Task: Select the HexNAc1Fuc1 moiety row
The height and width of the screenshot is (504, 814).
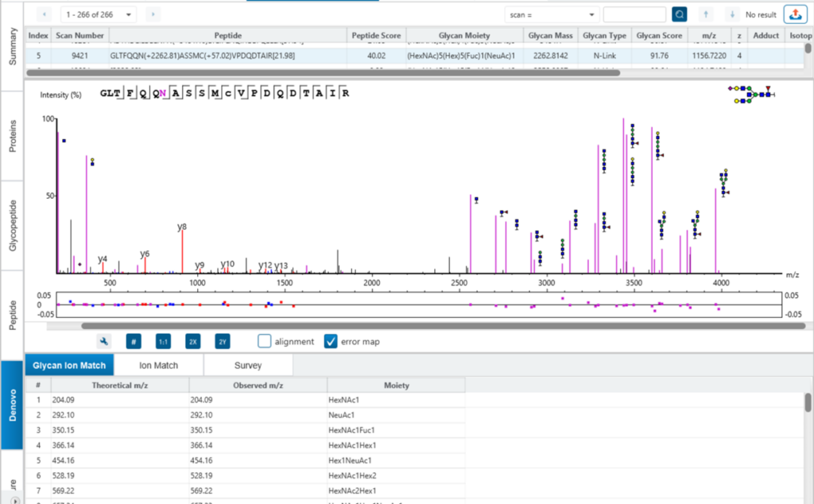Action: pos(245,430)
